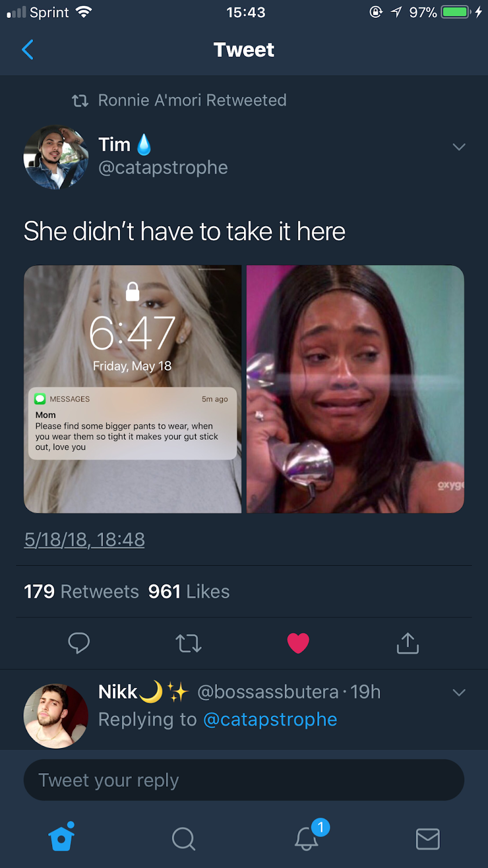Open Nikk's profile picture
Image resolution: width=488 pixels, height=868 pixels.
click(x=56, y=716)
